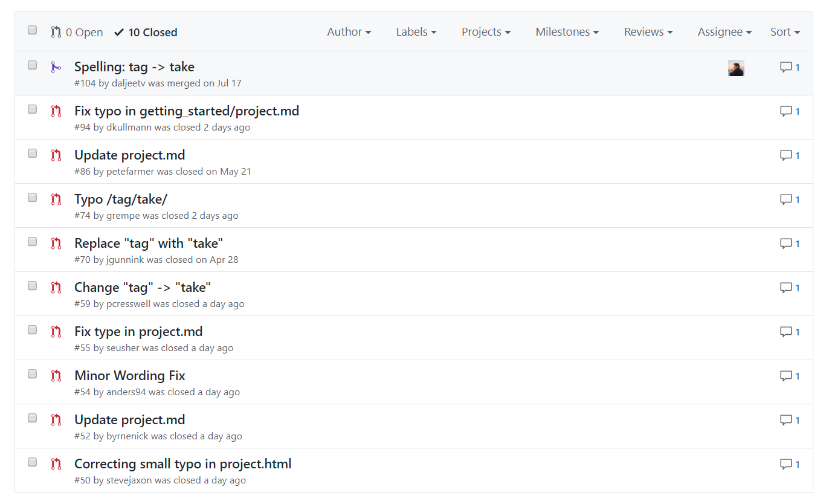
Task: Click comment bubble on pull request #50
Action: (x=789, y=464)
